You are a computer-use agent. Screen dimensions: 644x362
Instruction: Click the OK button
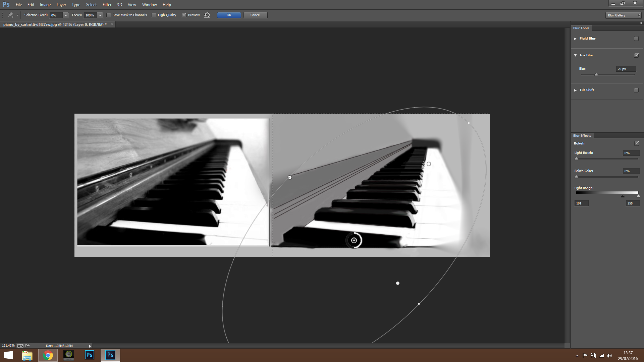pos(229,15)
